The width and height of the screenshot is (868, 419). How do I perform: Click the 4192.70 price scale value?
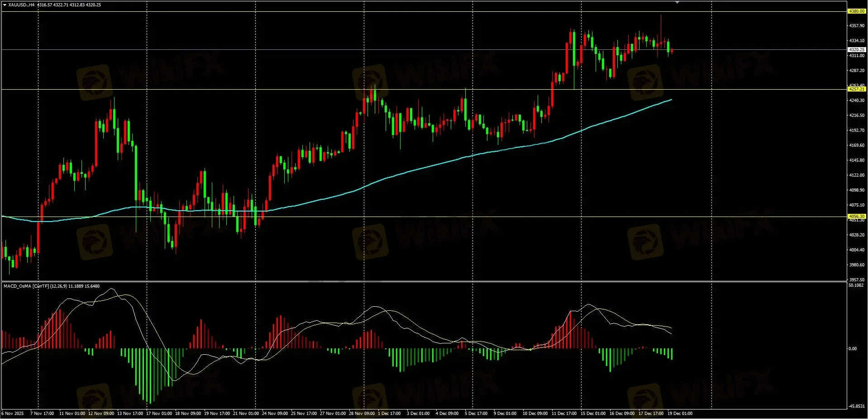(857, 130)
